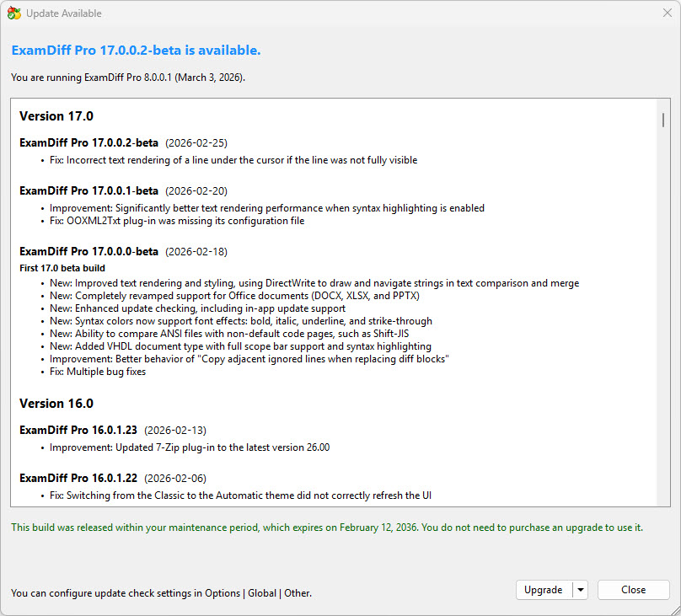681x616 pixels.
Task: Click the Close button
Action: click(x=633, y=590)
